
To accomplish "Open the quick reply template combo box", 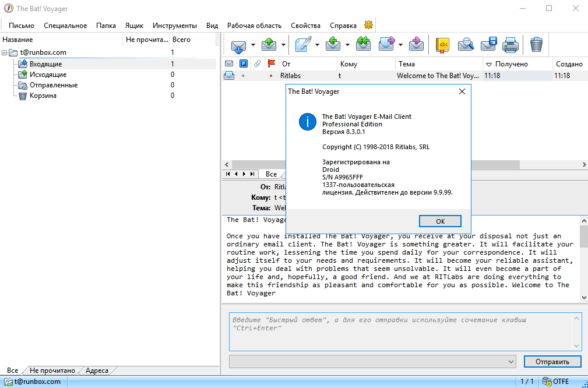I will point(372,362).
